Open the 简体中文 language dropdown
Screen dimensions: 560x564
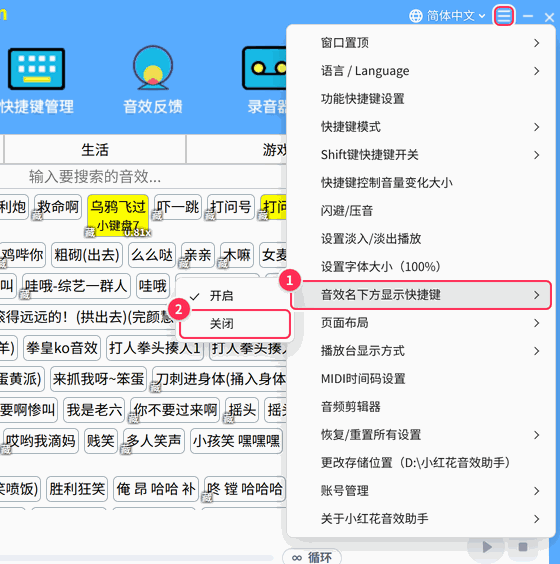coord(456,16)
